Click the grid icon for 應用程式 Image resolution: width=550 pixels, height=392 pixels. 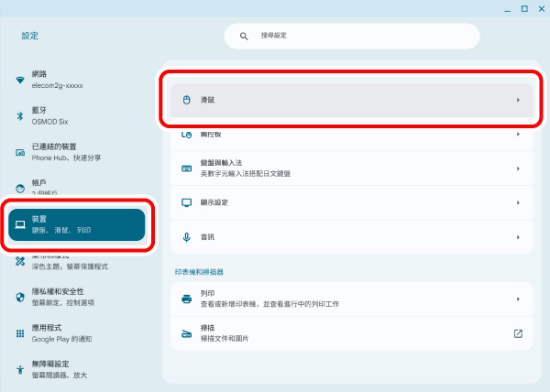[20, 333]
